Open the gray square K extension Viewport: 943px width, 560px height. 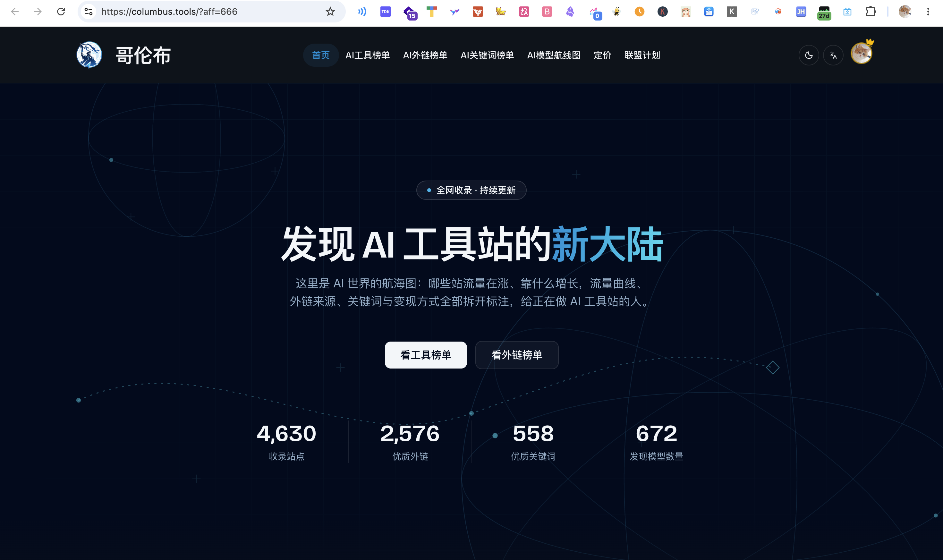(x=732, y=12)
